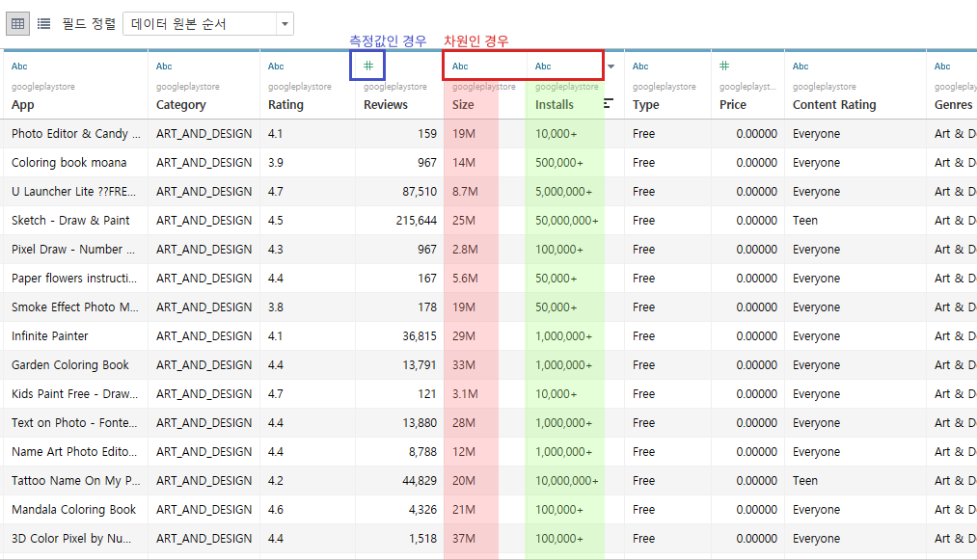
Task: Select the Price column header
Action: click(733, 105)
